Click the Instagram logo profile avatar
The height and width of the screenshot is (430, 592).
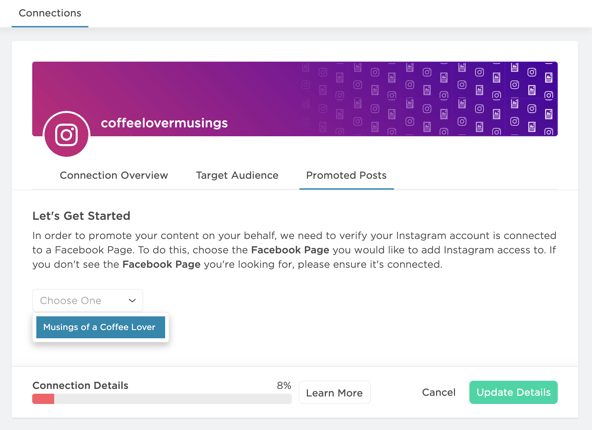point(66,134)
